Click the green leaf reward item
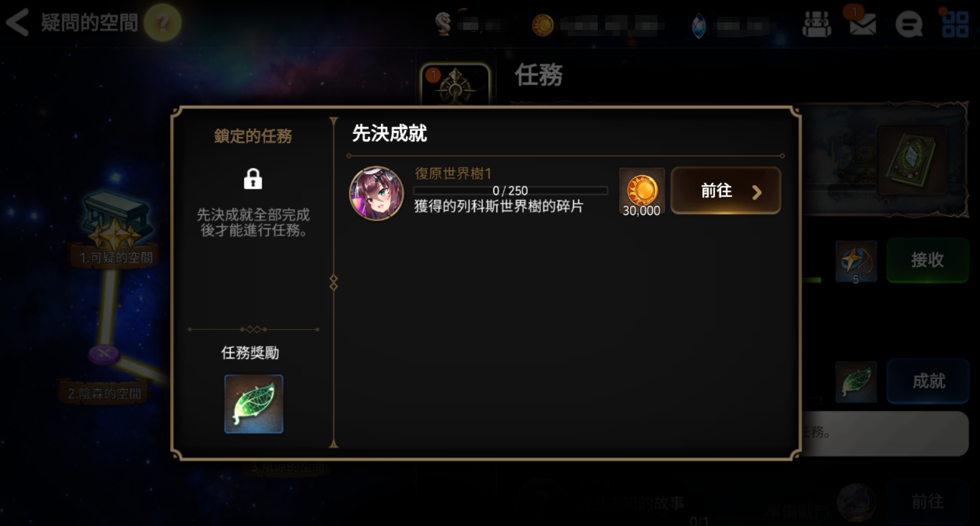The width and height of the screenshot is (980, 526). point(253,404)
